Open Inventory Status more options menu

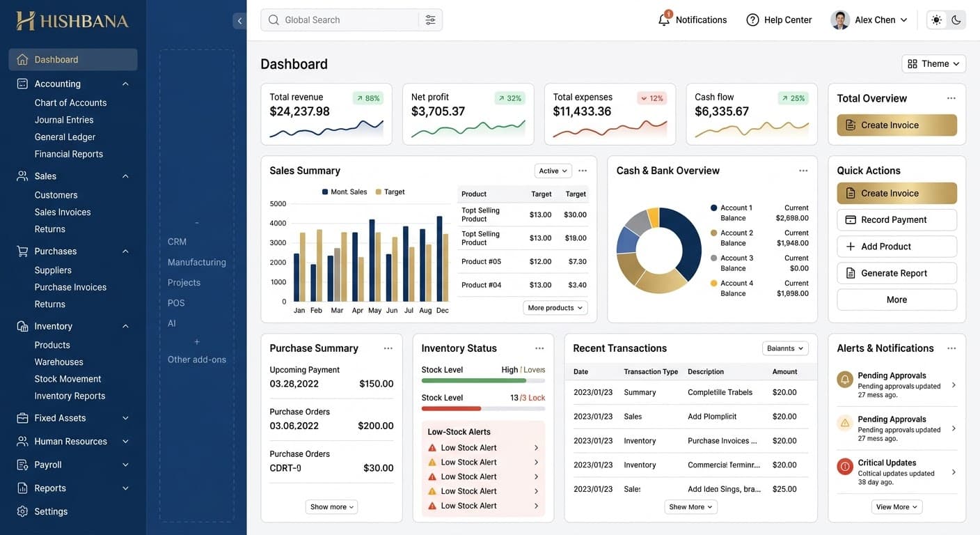click(539, 348)
